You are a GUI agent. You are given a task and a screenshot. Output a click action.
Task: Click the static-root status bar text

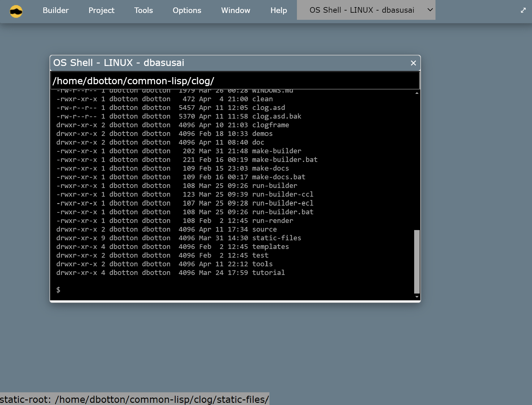coord(134,399)
